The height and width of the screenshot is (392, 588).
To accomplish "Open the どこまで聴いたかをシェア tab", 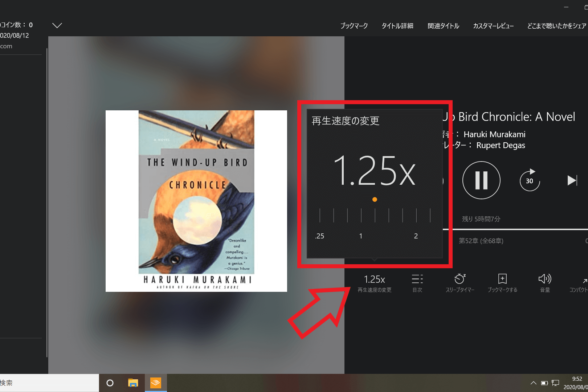I will (x=557, y=26).
